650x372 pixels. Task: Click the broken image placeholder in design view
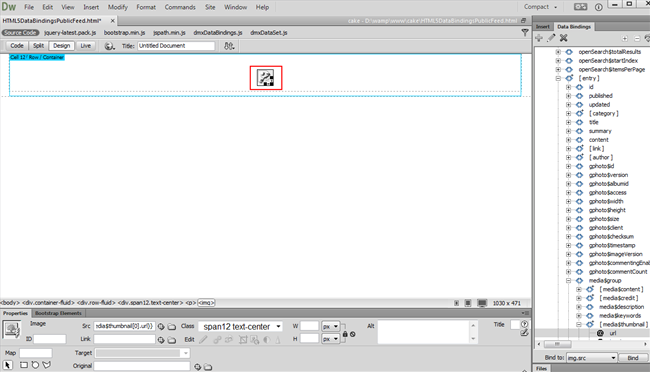[x=266, y=78]
